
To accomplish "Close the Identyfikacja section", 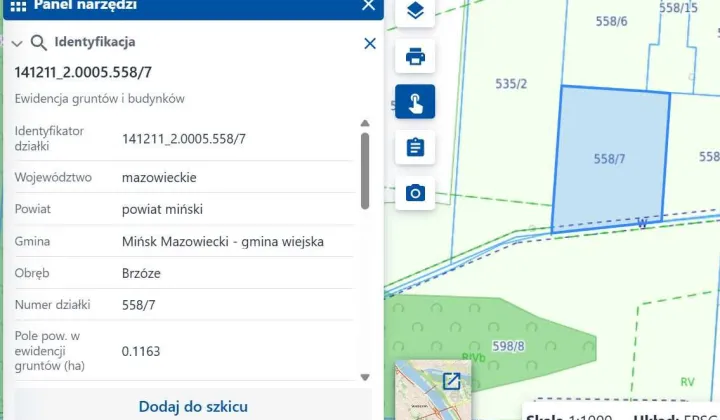I will tap(370, 44).
